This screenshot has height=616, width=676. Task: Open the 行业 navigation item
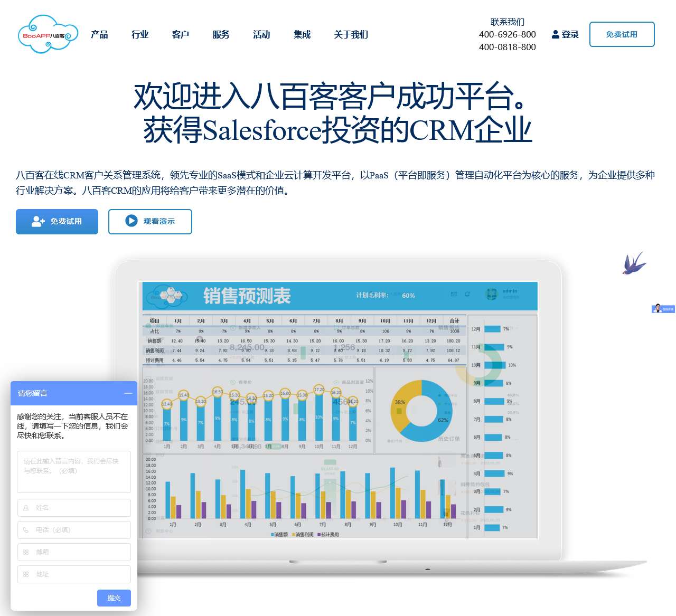point(140,34)
